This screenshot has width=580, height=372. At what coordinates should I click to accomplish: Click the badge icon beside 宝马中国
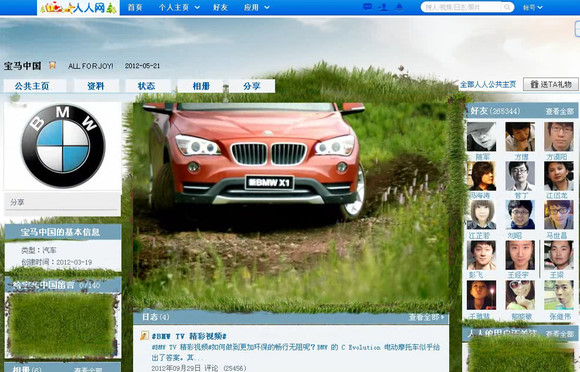(x=53, y=65)
